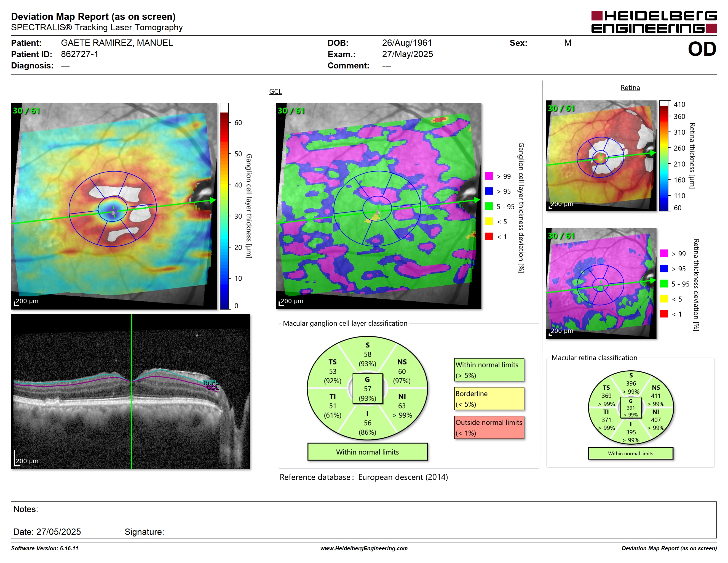The height and width of the screenshot is (563, 728).
Task: Open the GCL deviation map image
Action: pyautogui.click(x=378, y=206)
